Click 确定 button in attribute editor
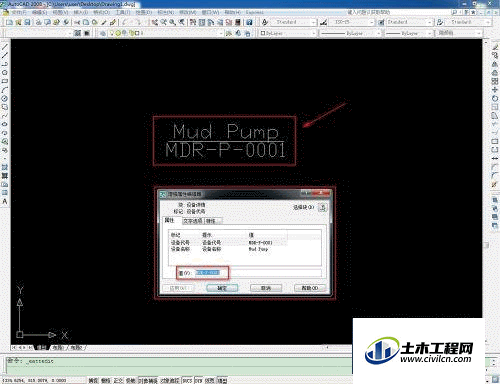Screen dimensions: 500x384 pos(222,288)
